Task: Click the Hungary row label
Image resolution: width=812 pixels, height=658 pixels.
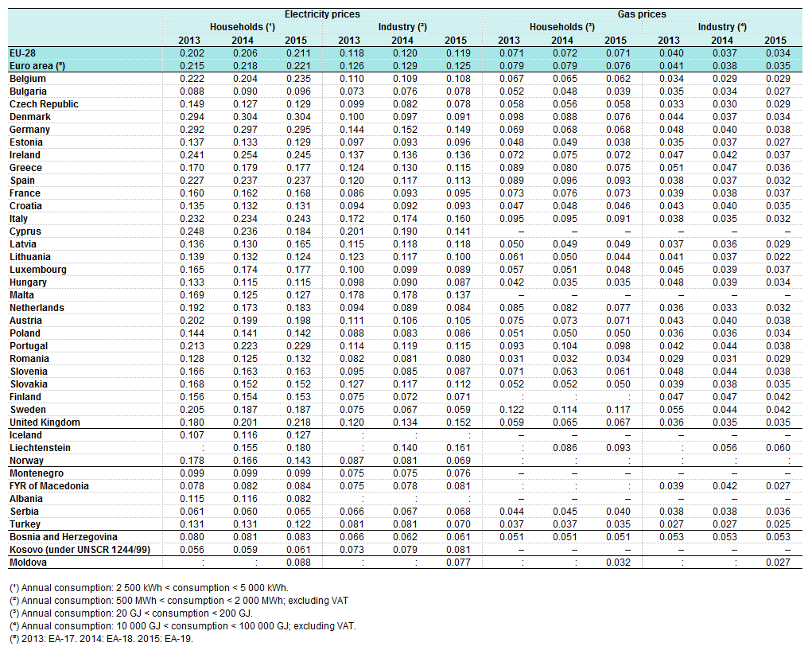Action: 29,282
